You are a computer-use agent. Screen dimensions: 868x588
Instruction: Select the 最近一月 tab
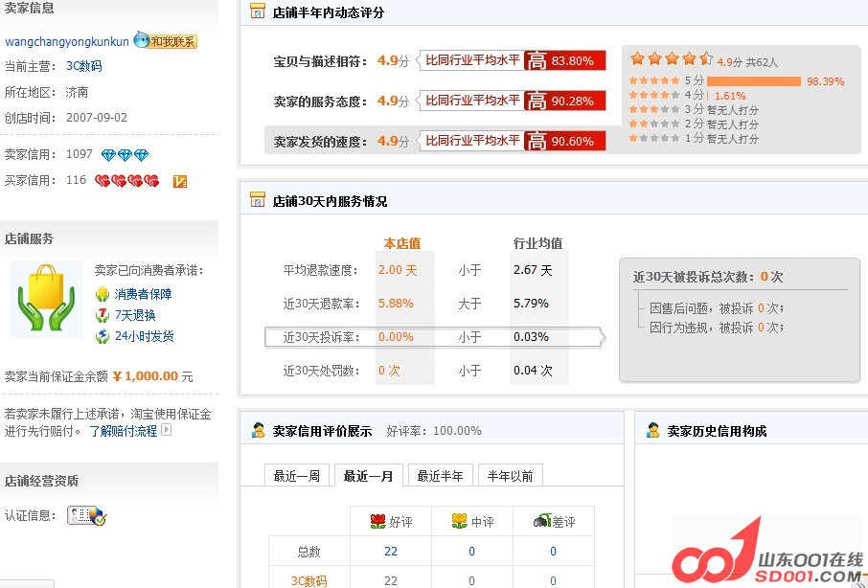coord(368,474)
